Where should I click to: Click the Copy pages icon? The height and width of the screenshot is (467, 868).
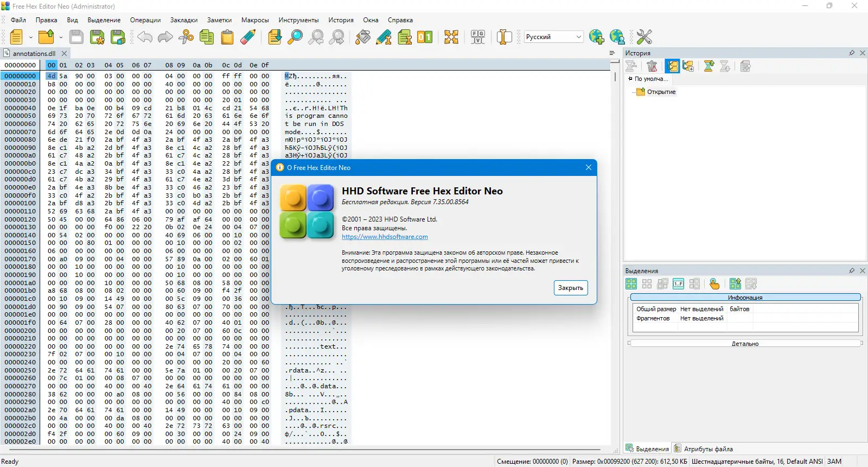coord(207,37)
